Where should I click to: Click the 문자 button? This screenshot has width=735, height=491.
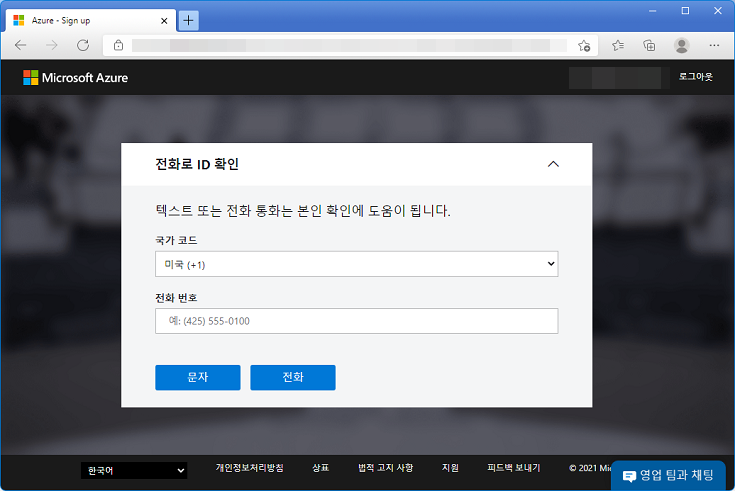198,378
